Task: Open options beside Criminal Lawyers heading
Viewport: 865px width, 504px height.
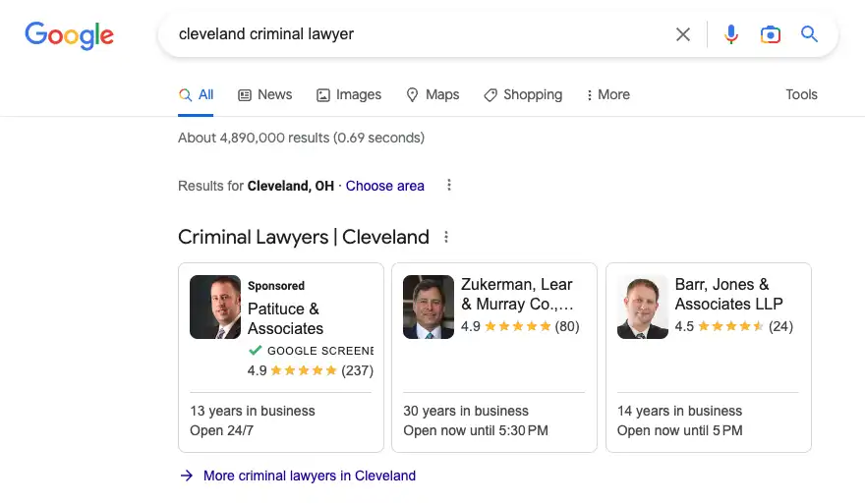Action: (x=446, y=237)
